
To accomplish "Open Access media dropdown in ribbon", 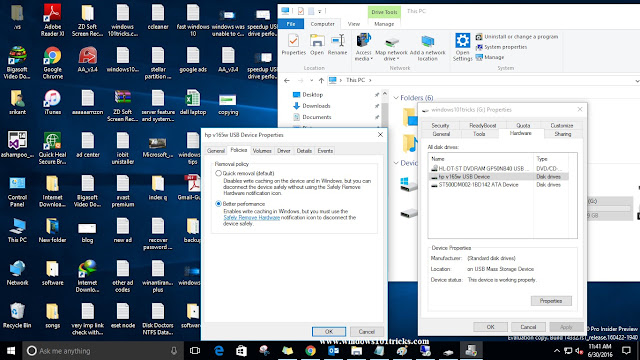I will [363, 48].
